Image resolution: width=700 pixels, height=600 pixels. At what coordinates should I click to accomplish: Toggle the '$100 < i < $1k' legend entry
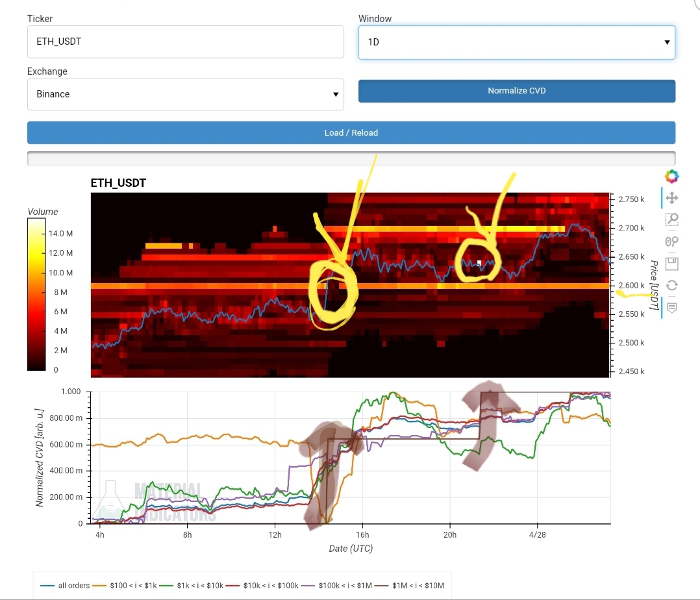125,585
